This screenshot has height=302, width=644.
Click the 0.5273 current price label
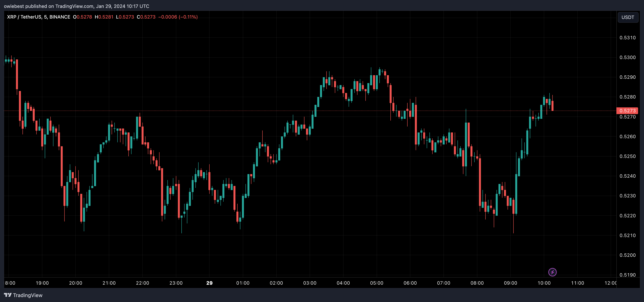click(627, 111)
